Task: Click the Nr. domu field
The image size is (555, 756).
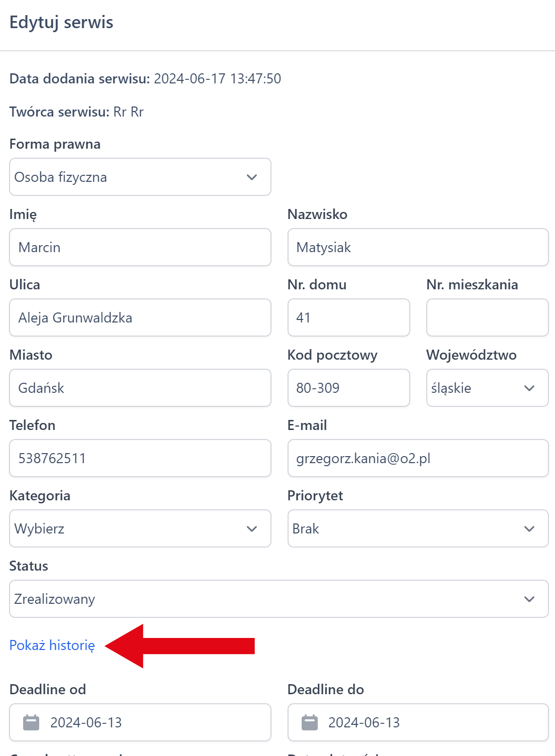Action: [348, 317]
